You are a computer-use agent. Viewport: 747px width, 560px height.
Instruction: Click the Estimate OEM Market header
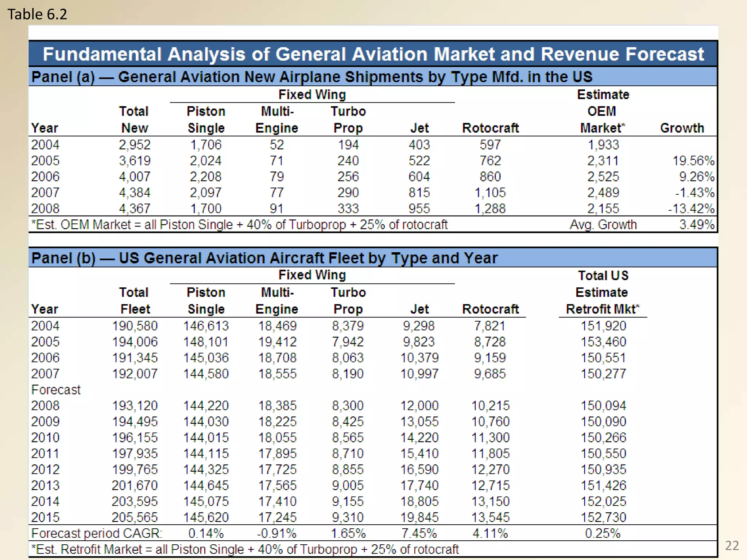[603, 111]
